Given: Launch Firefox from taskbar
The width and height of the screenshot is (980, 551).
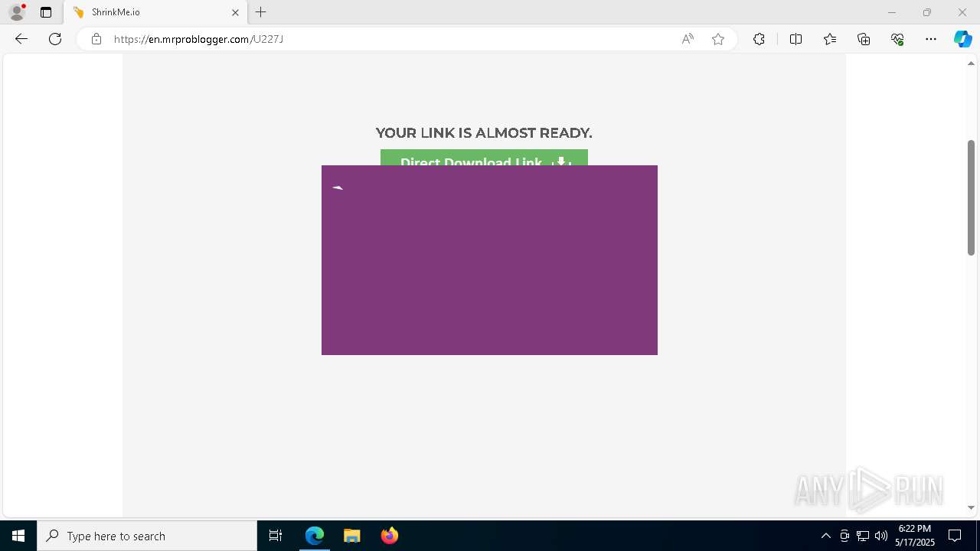Looking at the screenshot, I should (x=389, y=536).
